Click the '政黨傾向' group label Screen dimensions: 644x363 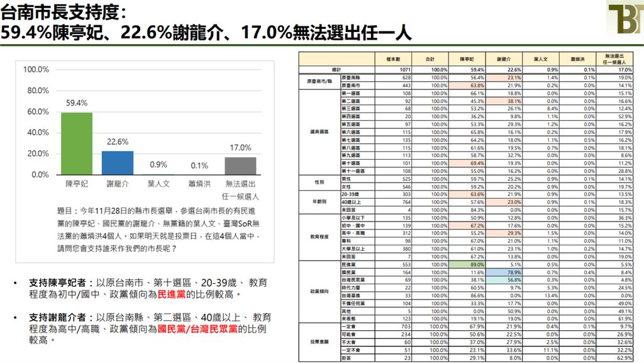(319, 291)
